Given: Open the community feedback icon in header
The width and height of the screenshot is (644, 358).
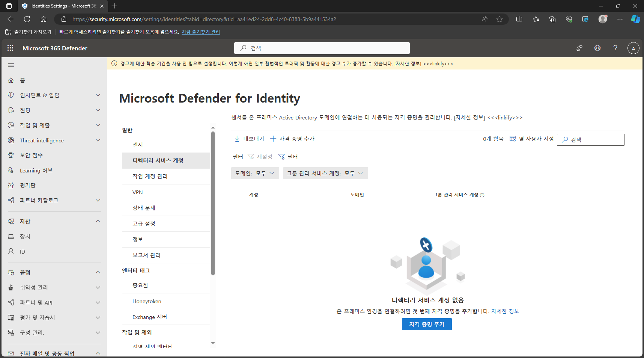Looking at the screenshot, I should [x=579, y=48].
